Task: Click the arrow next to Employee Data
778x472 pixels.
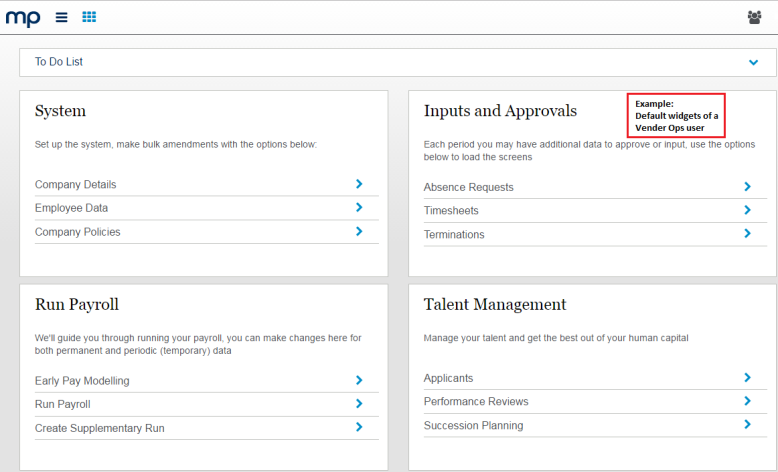Action: 358,208
